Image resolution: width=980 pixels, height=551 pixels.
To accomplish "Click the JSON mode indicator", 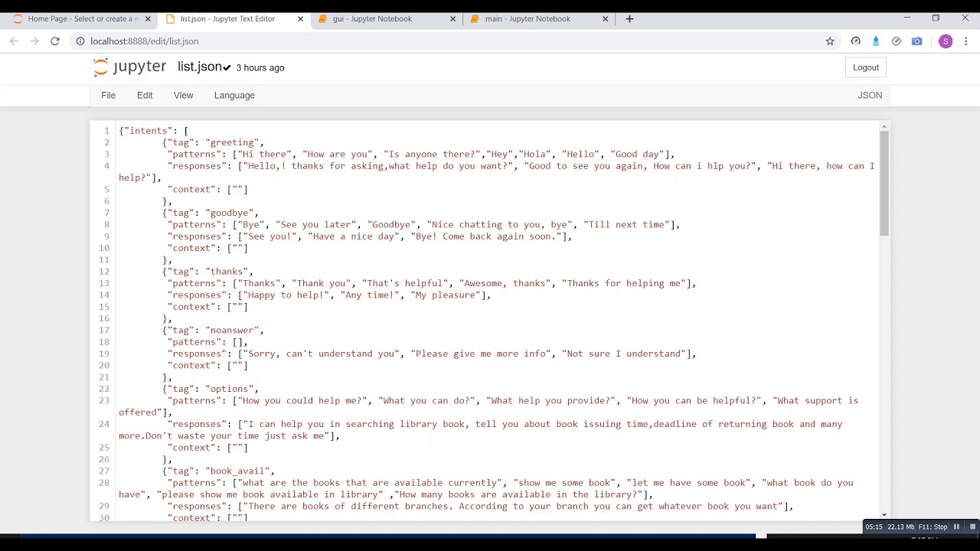I will click(x=870, y=96).
